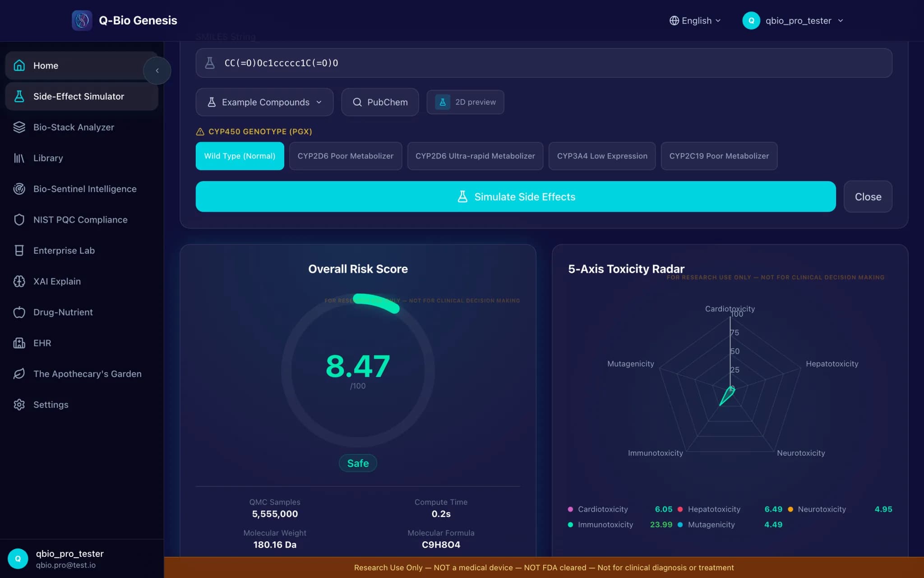Navigate to Enterprise Lab
Image resolution: width=924 pixels, height=578 pixels.
click(x=82, y=251)
